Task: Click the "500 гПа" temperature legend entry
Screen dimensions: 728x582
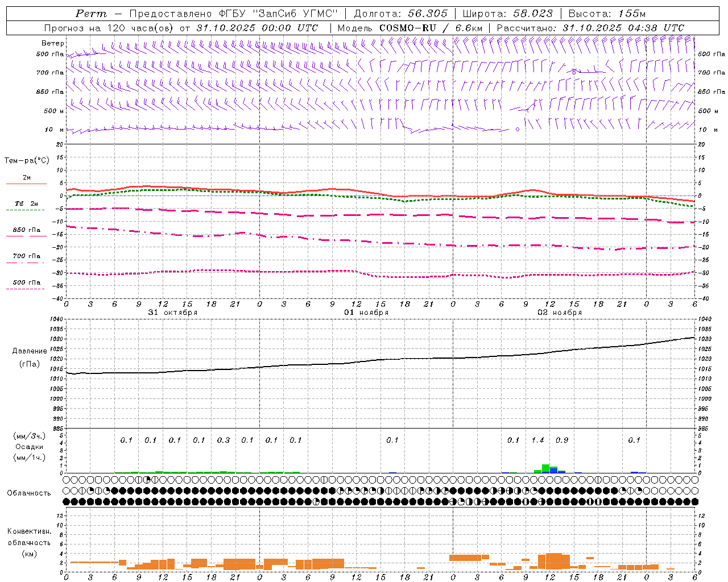Action: tap(27, 282)
